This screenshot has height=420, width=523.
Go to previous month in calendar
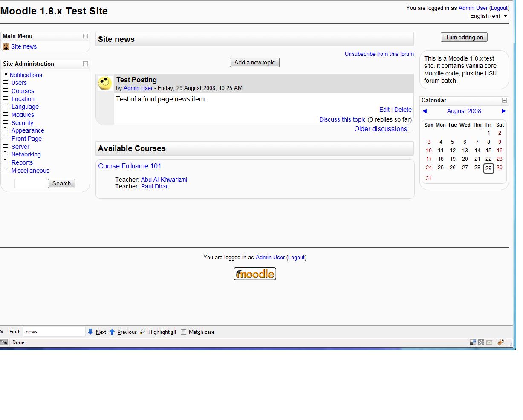pos(425,111)
